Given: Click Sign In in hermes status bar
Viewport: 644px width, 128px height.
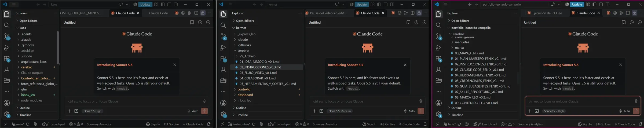Looking at the screenshot, I should pyautogui.click(x=369, y=124).
